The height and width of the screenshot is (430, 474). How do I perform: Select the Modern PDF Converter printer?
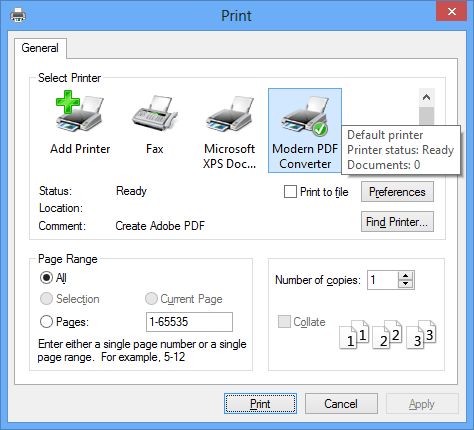305,130
